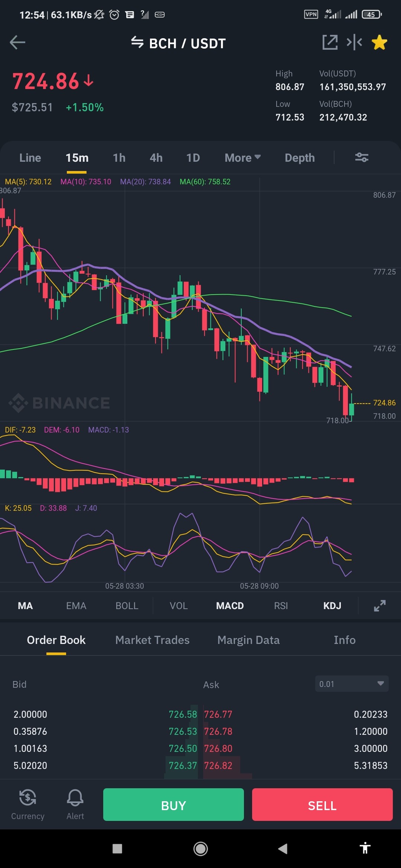Tap the red SELL button
Screen dimensions: 401x868
[322, 805]
